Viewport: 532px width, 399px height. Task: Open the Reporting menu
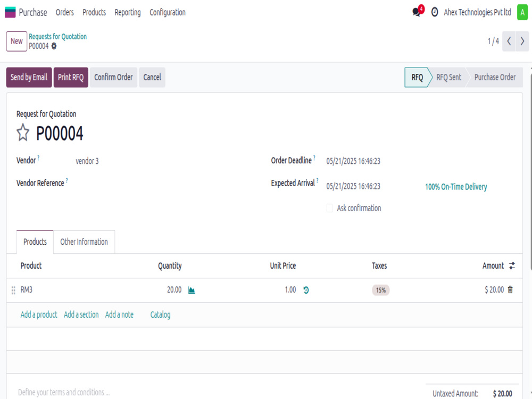128,13
